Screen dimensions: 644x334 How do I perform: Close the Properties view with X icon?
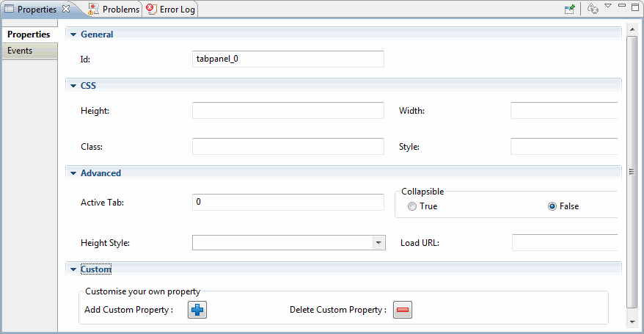pyautogui.click(x=66, y=9)
